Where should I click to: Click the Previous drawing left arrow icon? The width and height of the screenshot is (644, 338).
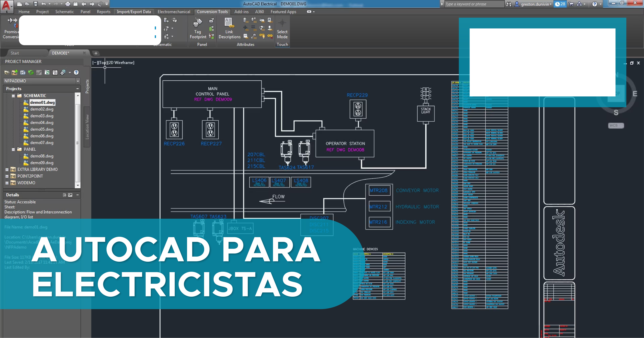point(84,4)
